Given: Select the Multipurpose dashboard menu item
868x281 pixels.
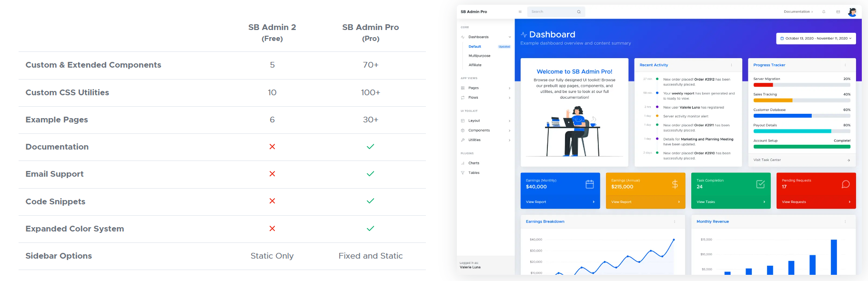Looking at the screenshot, I should (x=479, y=56).
